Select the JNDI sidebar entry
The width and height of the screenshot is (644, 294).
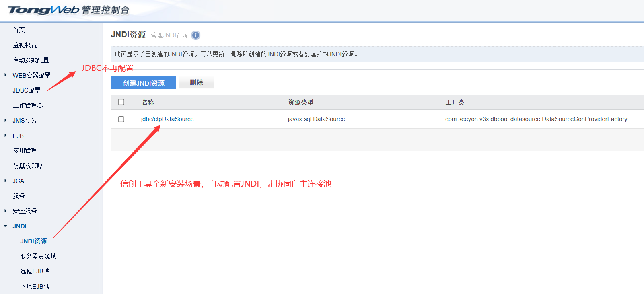click(20, 226)
